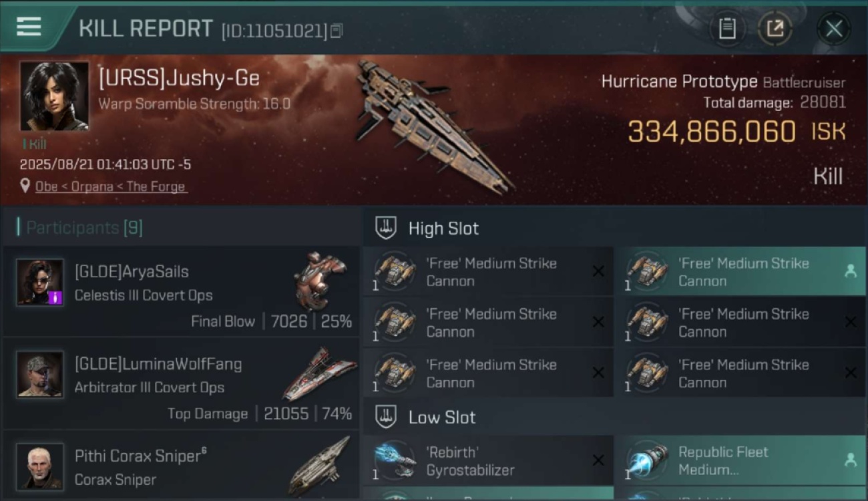Open the hamburger menu icon

click(29, 27)
